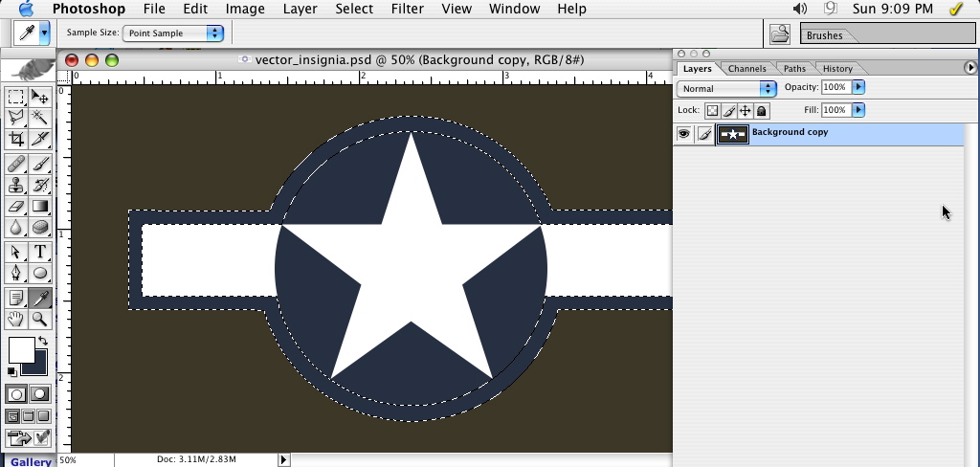Select the Eraser tool
Image resolution: width=980 pixels, height=467 pixels.
pyautogui.click(x=15, y=206)
